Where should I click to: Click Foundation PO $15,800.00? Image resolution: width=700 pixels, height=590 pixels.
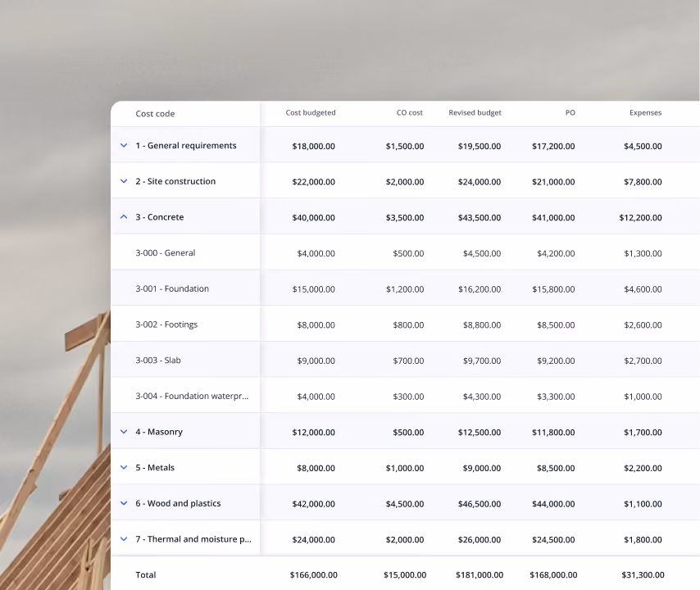553,289
